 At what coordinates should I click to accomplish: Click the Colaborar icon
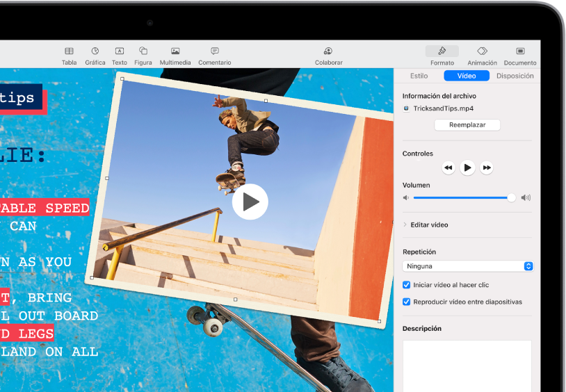328,51
